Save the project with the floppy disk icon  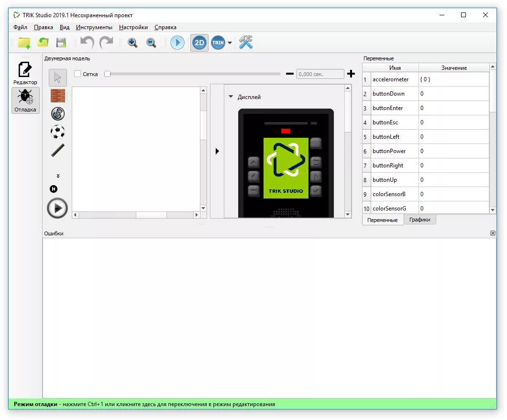pyautogui.click(x=61, y=43)
